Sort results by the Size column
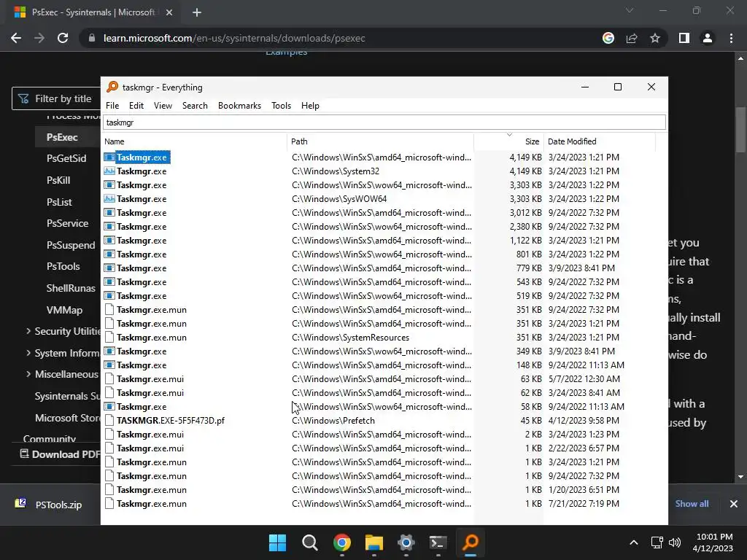The height and width of the screenshot is (560, 747). [508, 141]
